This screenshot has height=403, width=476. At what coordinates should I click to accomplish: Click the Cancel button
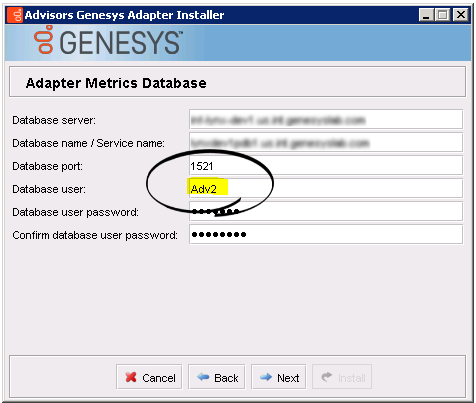149,377
